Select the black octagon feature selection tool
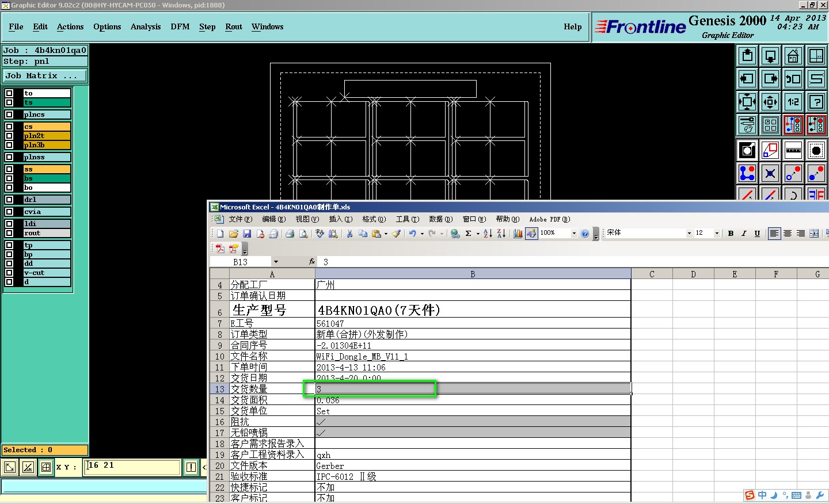829x504 pixels. tap(816, 150)
